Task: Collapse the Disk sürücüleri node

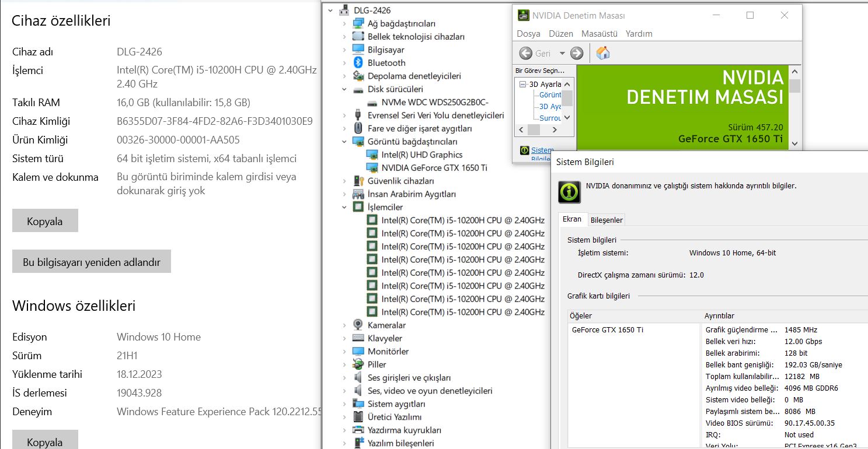Action: point(344,89)
